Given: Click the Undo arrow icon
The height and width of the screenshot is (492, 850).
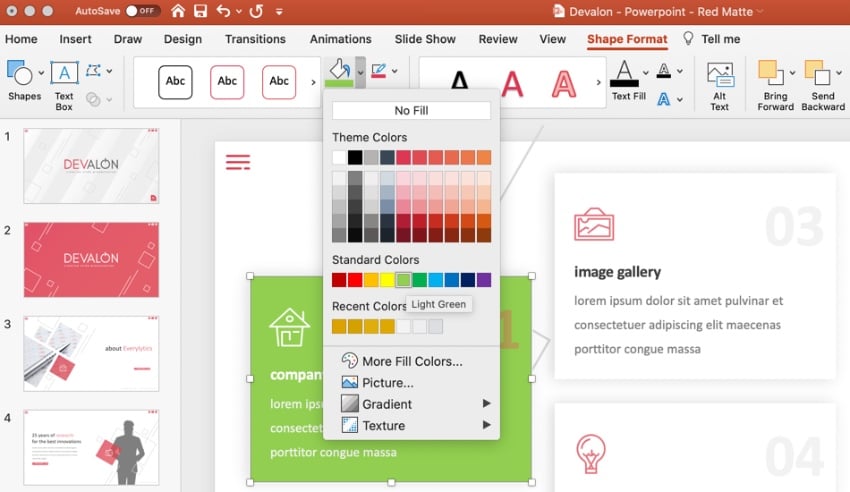Looking at the screenshot, I should coord(223,11).
